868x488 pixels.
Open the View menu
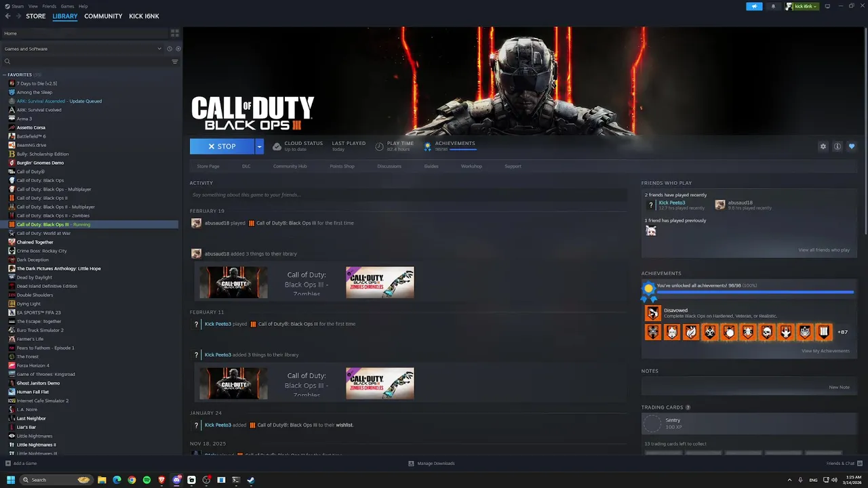(33, 6)
